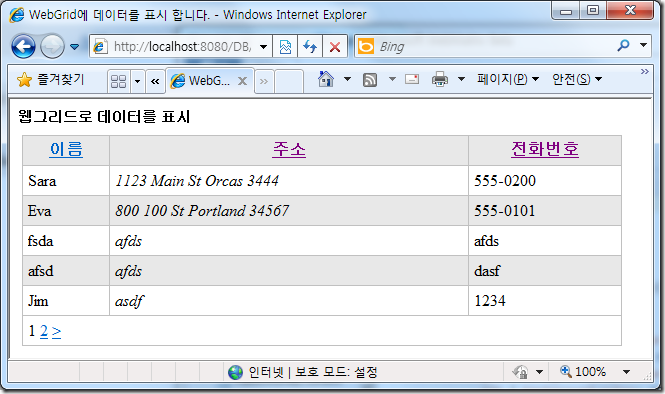
Task: Click the 555-0101 phone cell
Action: [x=545, y=211]
